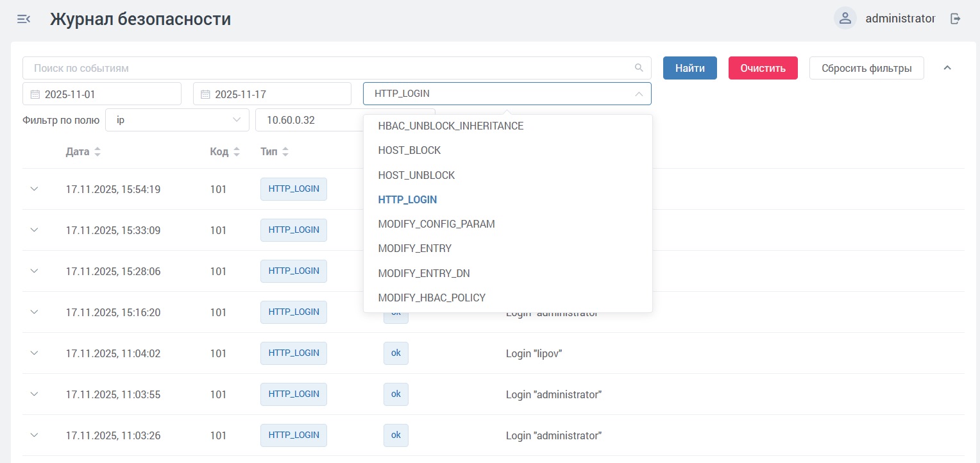This screenshot has height=463, width=980.
Task: Select highlighted HTTP_LOGIN option in list
Action: [x=508, y=199]
